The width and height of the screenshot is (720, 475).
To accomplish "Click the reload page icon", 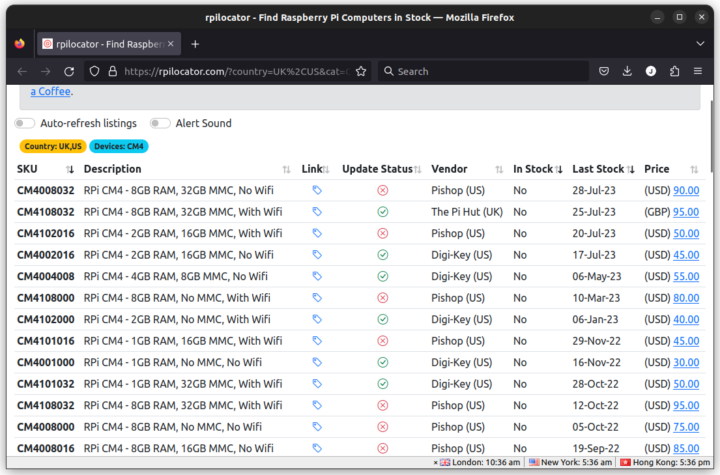I will pyautogui.click(x=69, y=71).
